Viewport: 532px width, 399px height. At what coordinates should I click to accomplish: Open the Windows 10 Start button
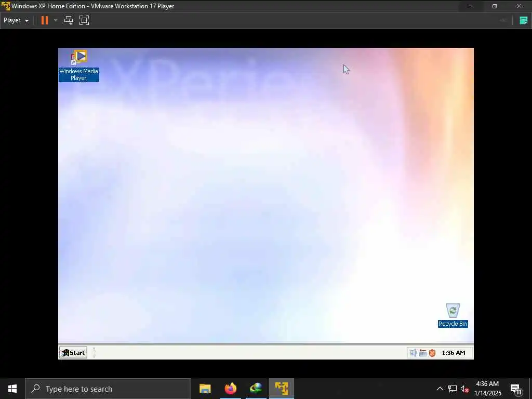point(12,389)
